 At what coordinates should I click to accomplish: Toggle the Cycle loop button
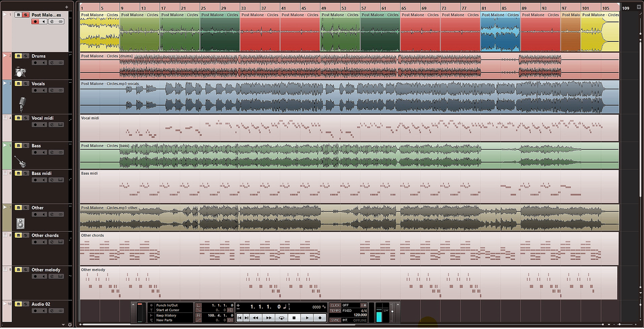point(282,318)
